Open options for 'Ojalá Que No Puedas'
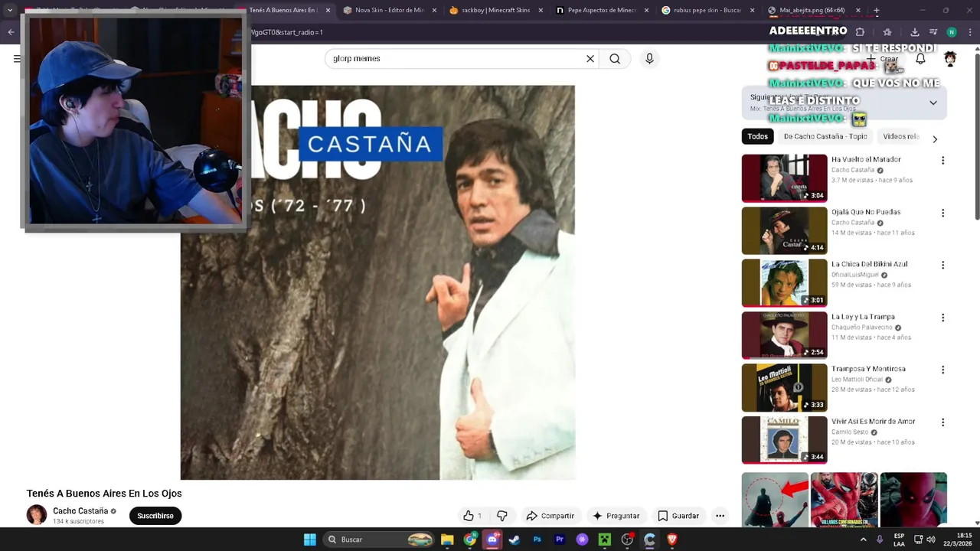Viewport: 980px width, 551px height. [942, 213]
